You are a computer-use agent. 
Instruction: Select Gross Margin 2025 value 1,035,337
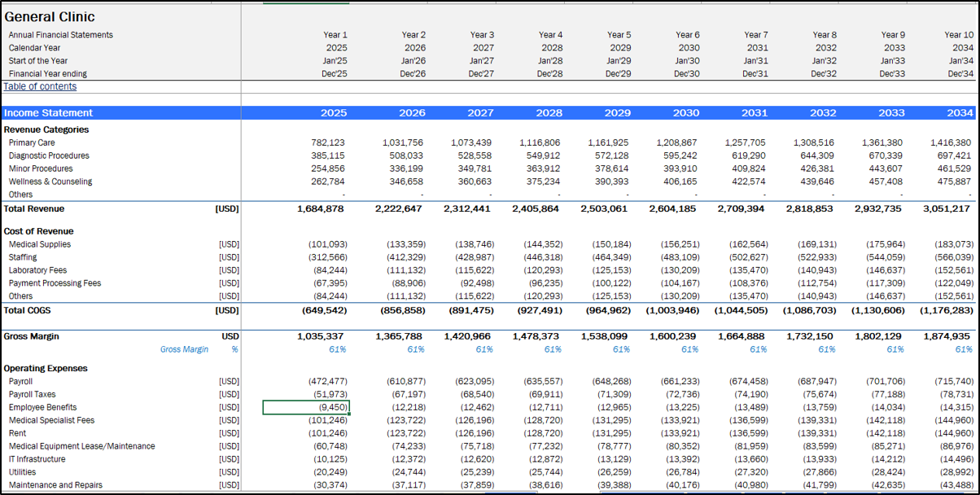(x=322, y=336)
